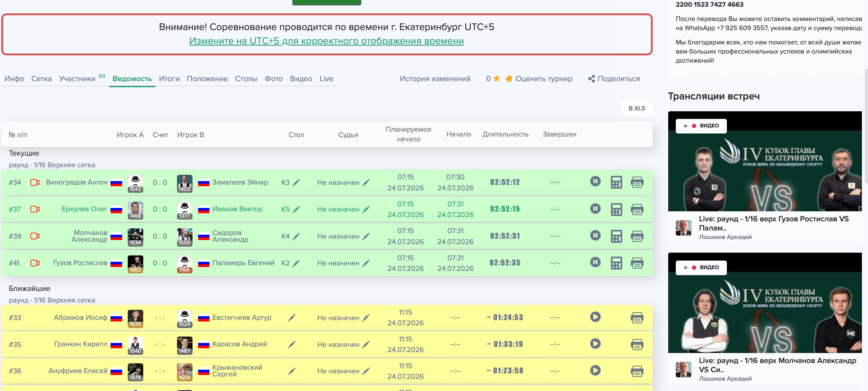Edit the referee for match #41
The width and height of the screenshot is (868, 391).
(x=366, y=263)
